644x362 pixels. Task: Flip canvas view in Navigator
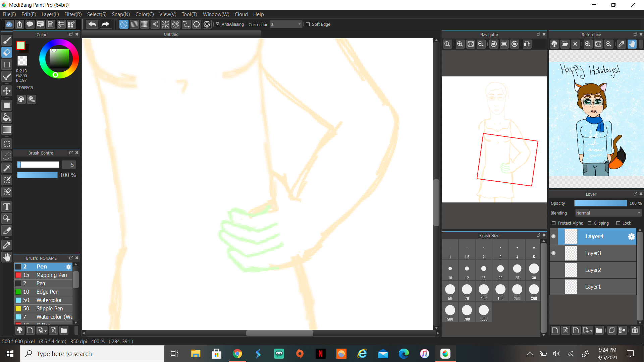pyautogui.click(x=527, y=44)
